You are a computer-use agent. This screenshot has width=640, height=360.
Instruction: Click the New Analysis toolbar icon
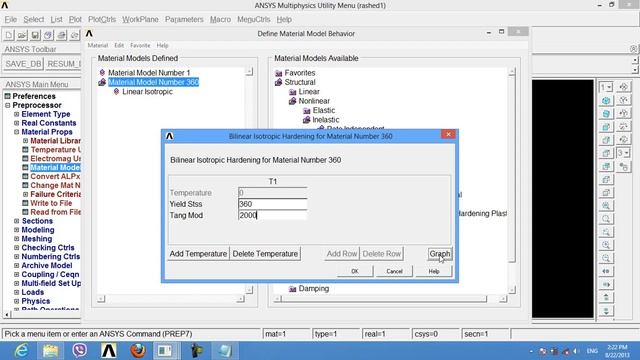tap(9, 36)
